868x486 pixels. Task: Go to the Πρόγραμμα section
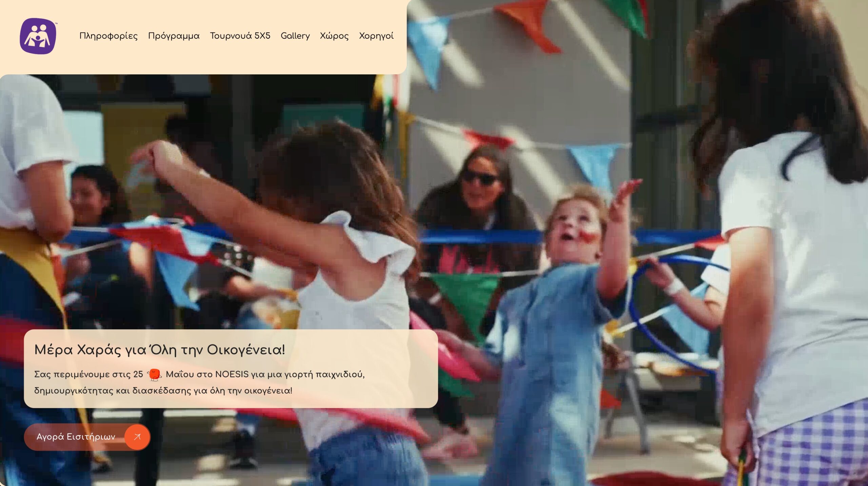(x=174, y=36)
